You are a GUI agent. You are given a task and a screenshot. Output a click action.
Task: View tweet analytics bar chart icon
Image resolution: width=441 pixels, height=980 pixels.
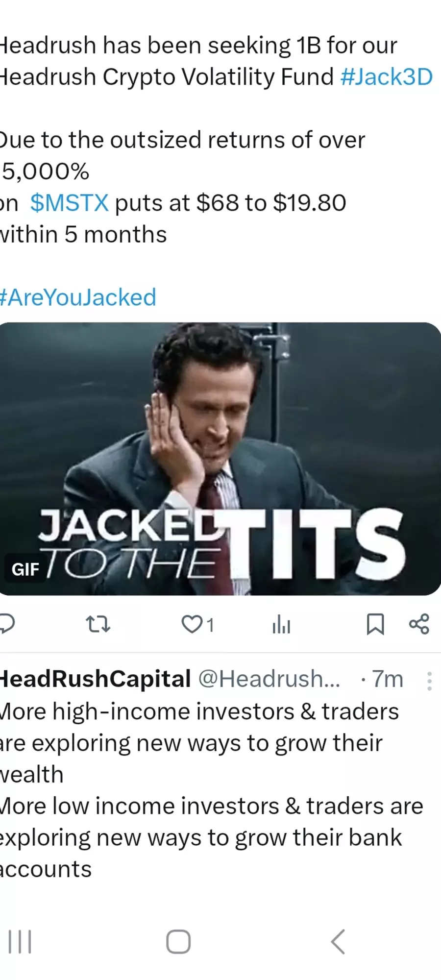click(x=281, y=625)
